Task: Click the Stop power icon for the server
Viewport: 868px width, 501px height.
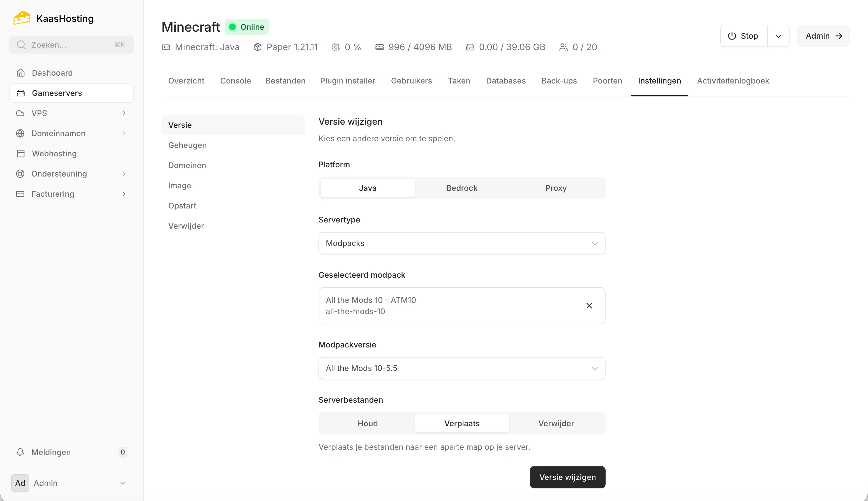Action: 731,36
